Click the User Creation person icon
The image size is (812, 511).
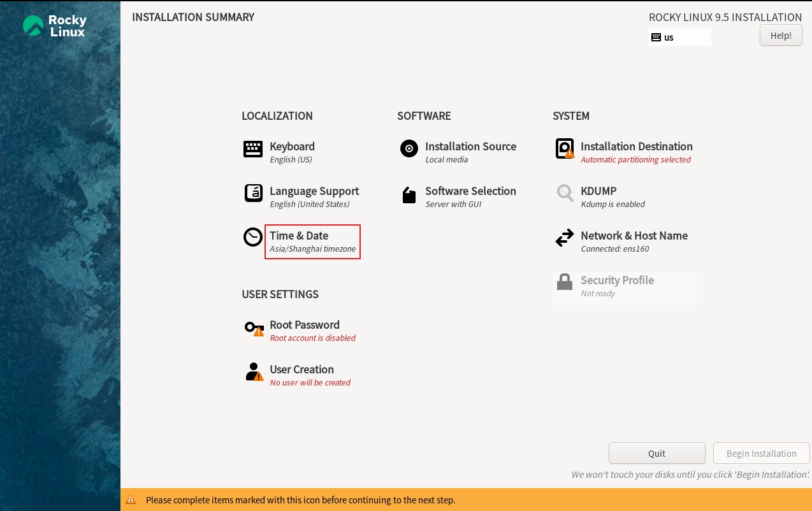click(x=254, y=371)
